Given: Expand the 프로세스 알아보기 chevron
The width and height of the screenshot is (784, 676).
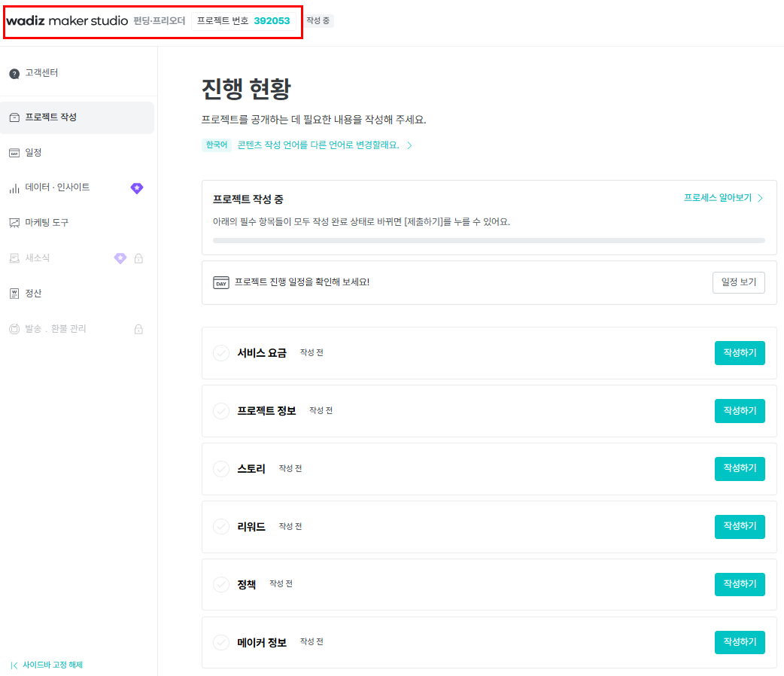Looking at the screenshot, I should pos(761,198).
